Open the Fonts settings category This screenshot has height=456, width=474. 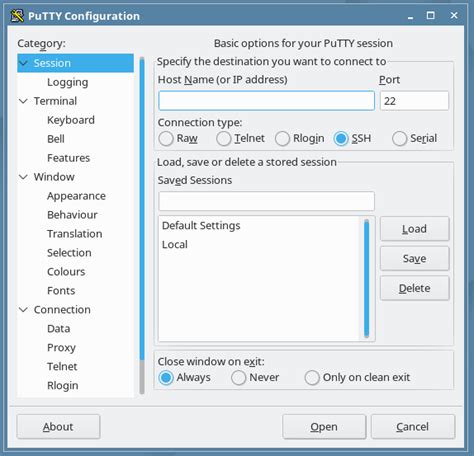pyautogui.click(x=61, y=291)
